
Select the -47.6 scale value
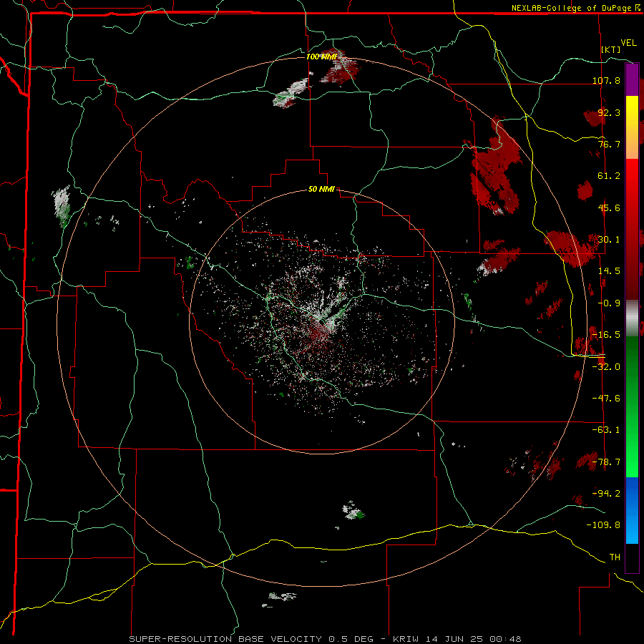coord(606,399)
